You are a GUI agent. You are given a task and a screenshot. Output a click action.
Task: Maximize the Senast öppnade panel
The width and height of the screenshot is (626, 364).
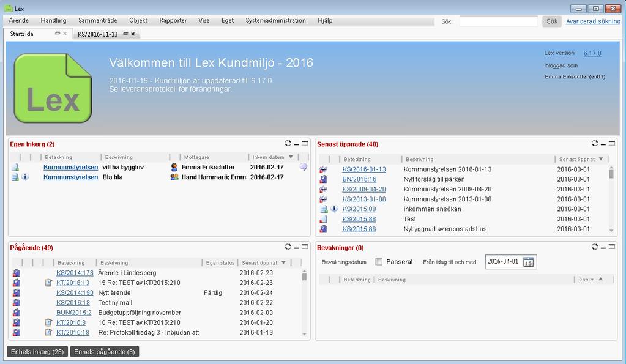[612, 143]
